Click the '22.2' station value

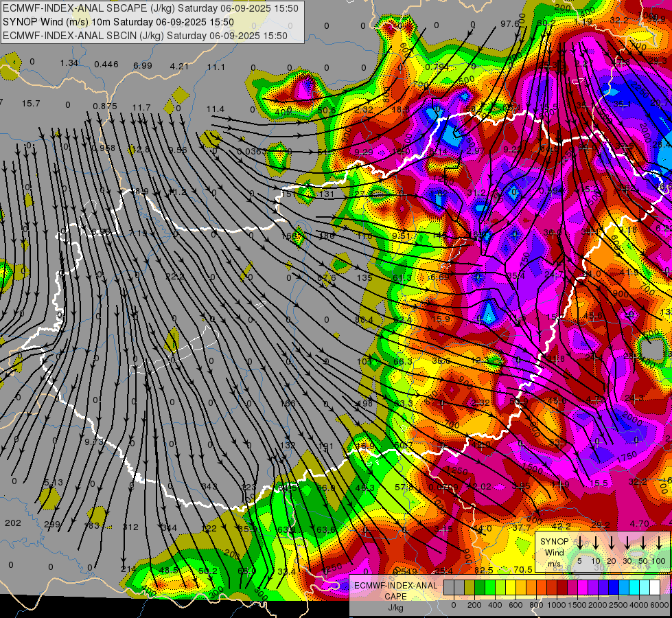point(175,277)
